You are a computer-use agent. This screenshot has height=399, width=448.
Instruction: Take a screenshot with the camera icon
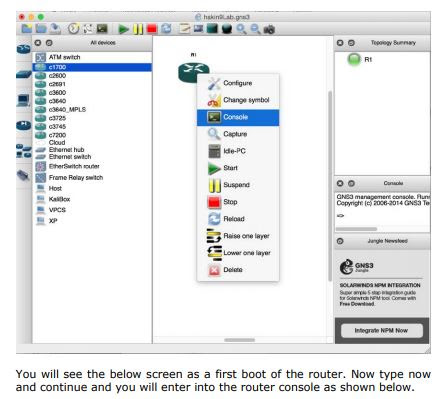(x=269, y=29)
